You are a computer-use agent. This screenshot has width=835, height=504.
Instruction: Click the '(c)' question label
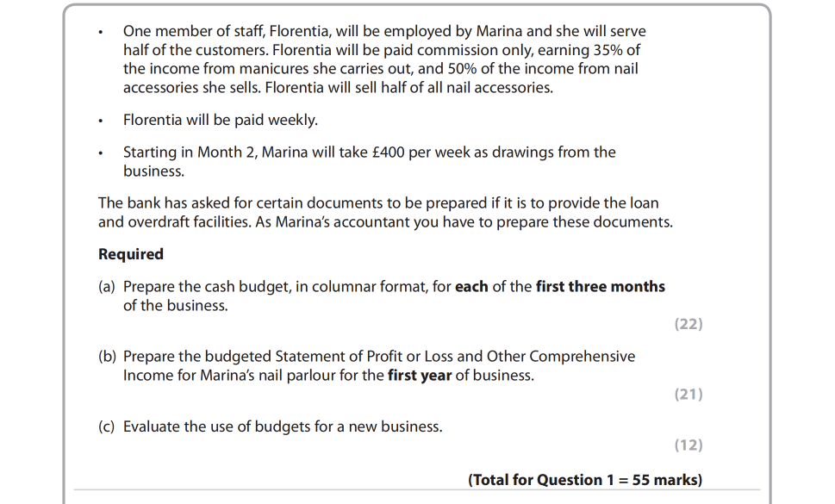[x=107, y=426]
